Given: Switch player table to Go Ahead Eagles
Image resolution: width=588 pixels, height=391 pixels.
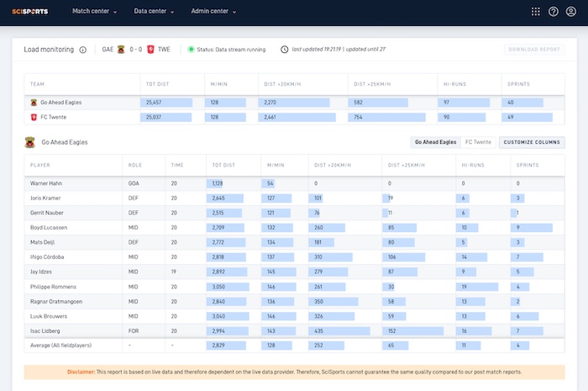Looking at the screenshot, I should click(x=435, y=142).
